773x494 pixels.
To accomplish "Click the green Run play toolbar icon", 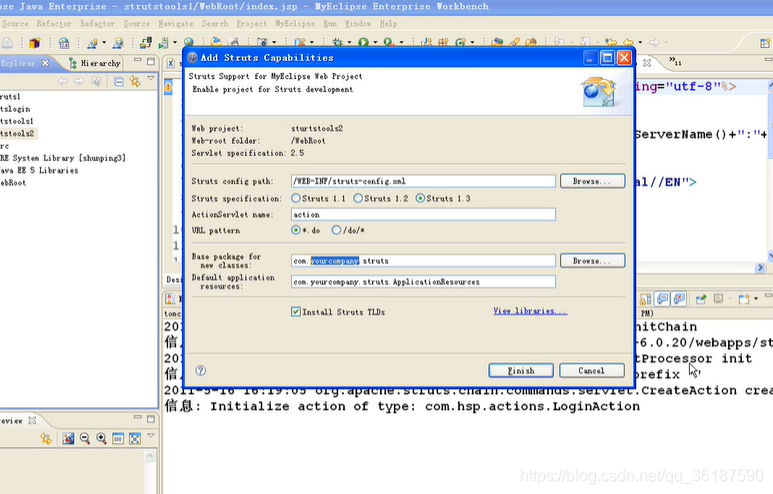I will 363,42.
